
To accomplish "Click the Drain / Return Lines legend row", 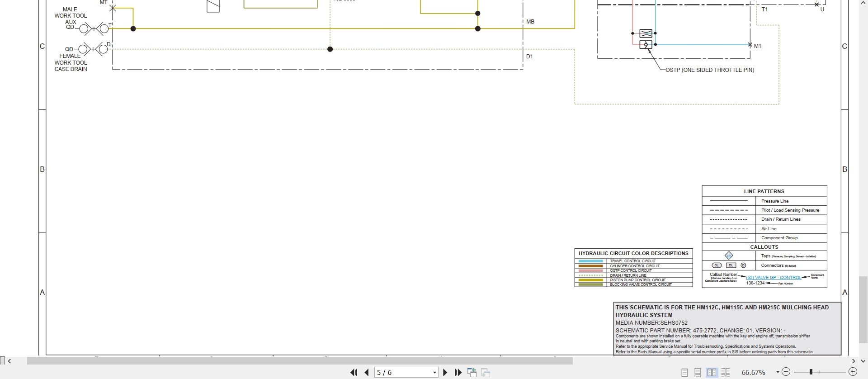I will click(x=764, y=219).
